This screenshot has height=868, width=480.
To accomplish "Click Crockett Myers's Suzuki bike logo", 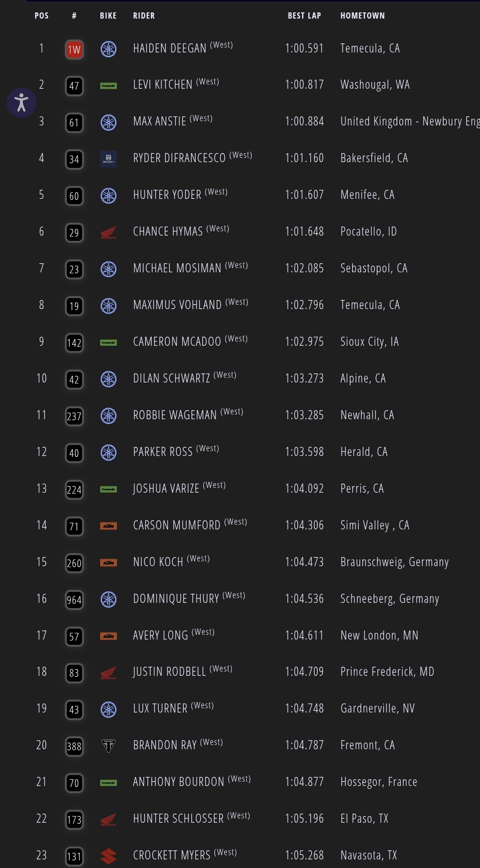I will (x=108, y=856).
